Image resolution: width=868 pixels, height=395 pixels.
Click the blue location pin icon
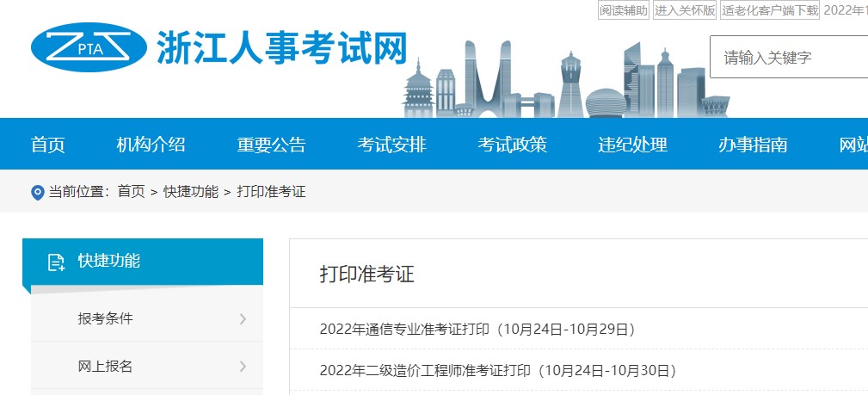tap(37, 192)
